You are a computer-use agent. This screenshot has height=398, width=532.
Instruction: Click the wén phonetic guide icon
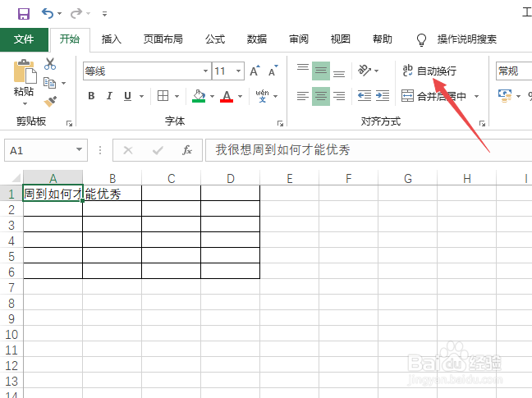(262, 96)
